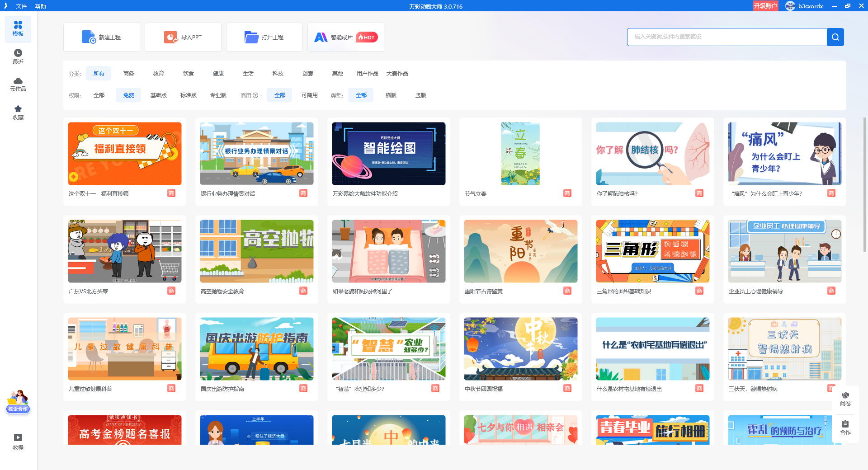868x470 pixels.
Task: Click the search magnifier button
Action: [835, 37]
